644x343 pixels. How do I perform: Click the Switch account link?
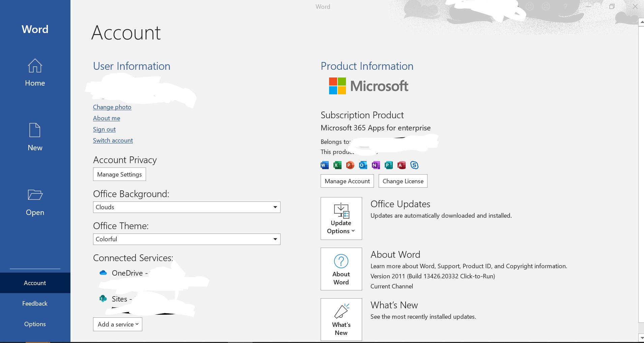click(x=113, y=141)
